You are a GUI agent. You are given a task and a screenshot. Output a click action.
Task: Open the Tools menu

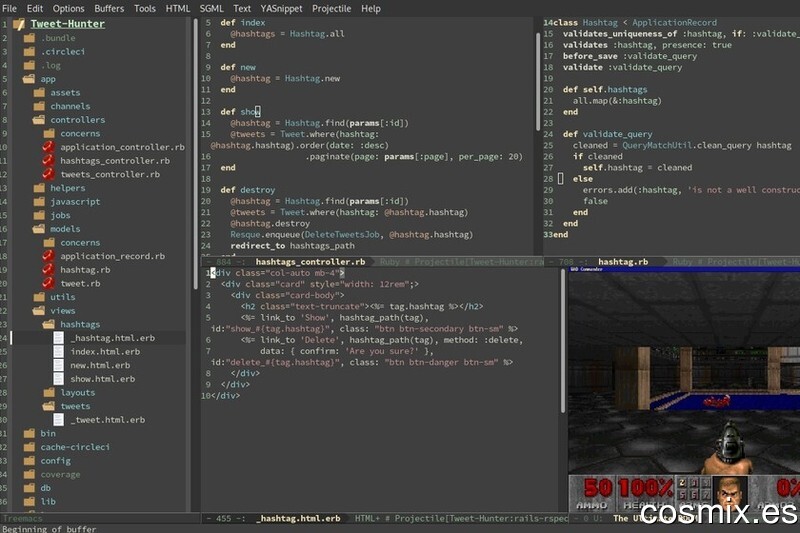pyautogui.click(x=145, y=9)
